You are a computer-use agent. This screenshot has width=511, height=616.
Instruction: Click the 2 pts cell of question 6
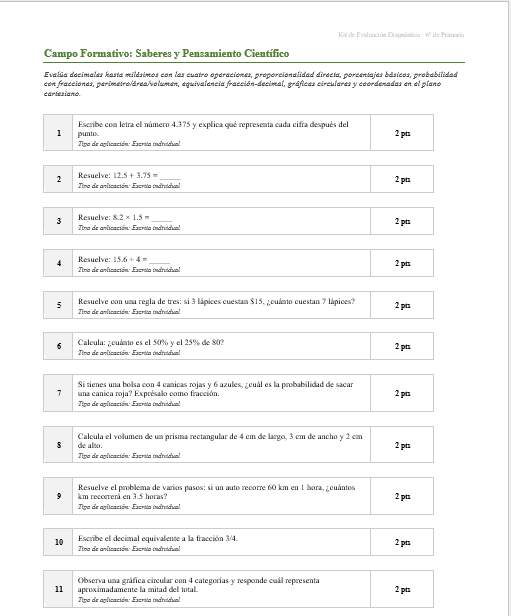402,346
